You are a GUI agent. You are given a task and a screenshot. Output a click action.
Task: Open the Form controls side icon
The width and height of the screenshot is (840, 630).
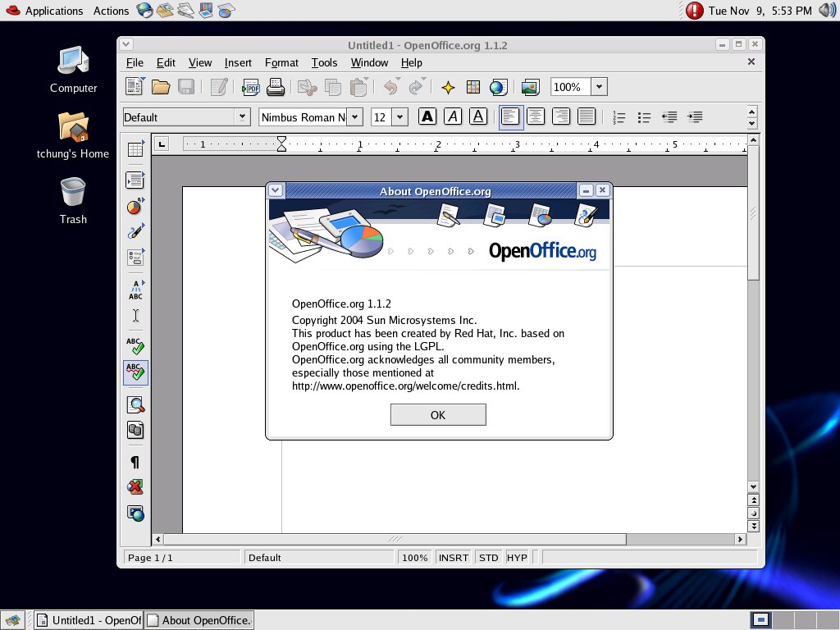coord(135,257)
